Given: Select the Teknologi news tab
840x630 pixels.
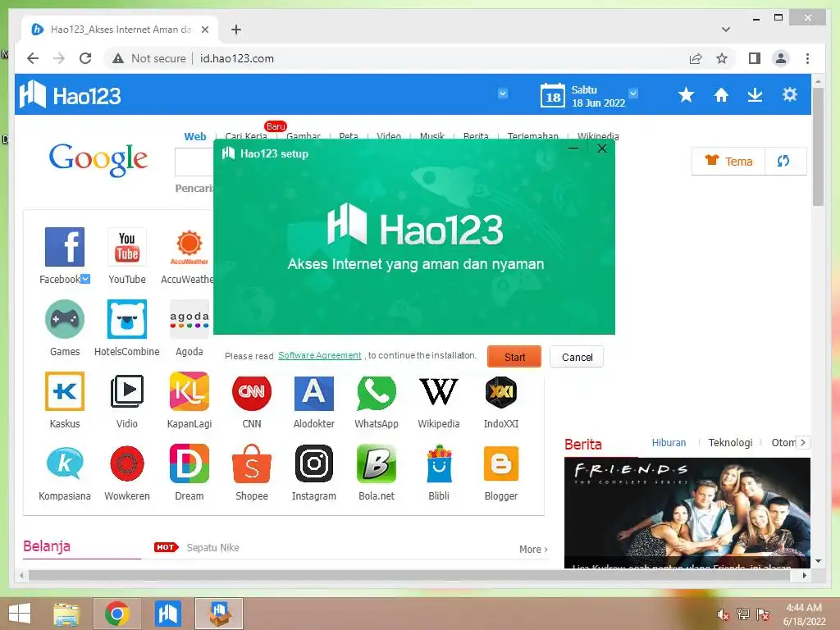Looking at the screenshot, I should pyautogui.click(x=730, y=442).
